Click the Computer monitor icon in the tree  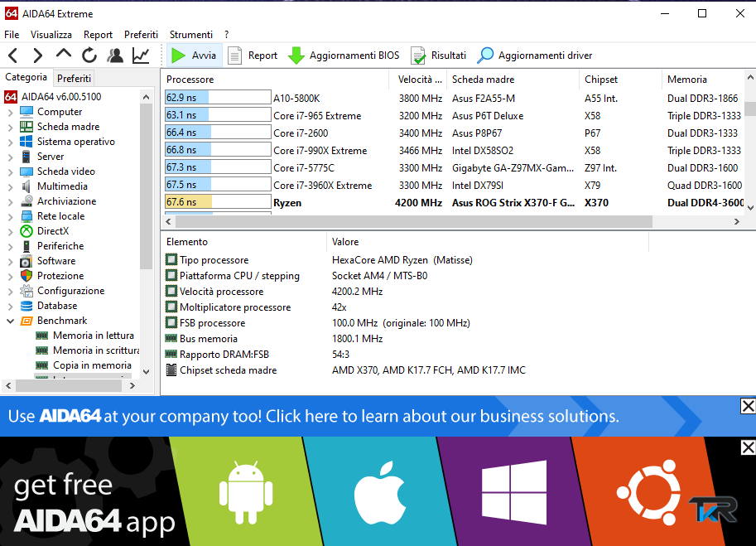(x=26, y=112)
